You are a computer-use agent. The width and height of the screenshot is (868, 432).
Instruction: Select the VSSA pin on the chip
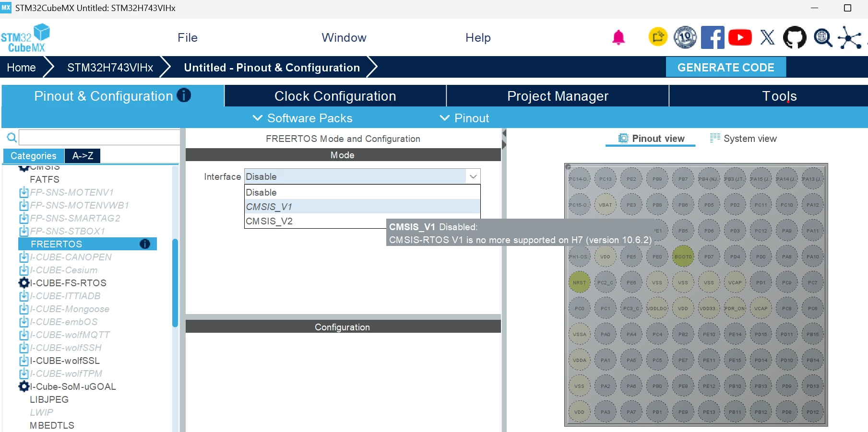pyautogui.click(x=579, y=334)
